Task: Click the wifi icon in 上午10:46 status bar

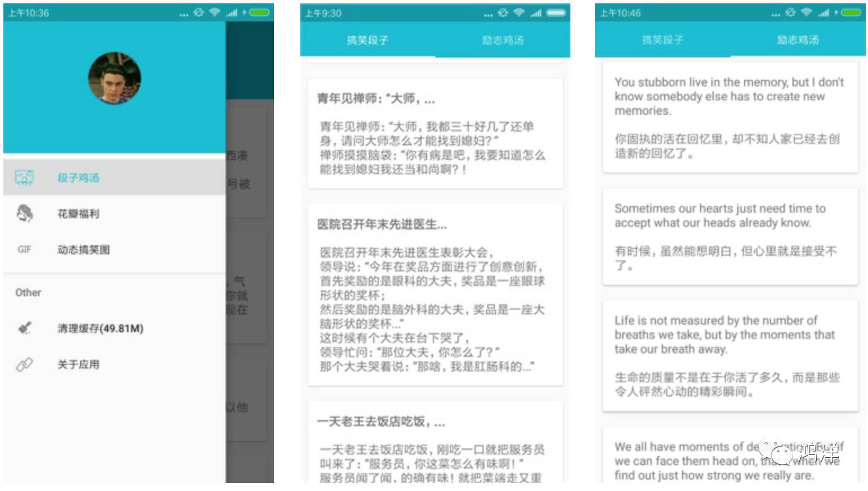Action: pyautogui.click(x=807, y=12)
